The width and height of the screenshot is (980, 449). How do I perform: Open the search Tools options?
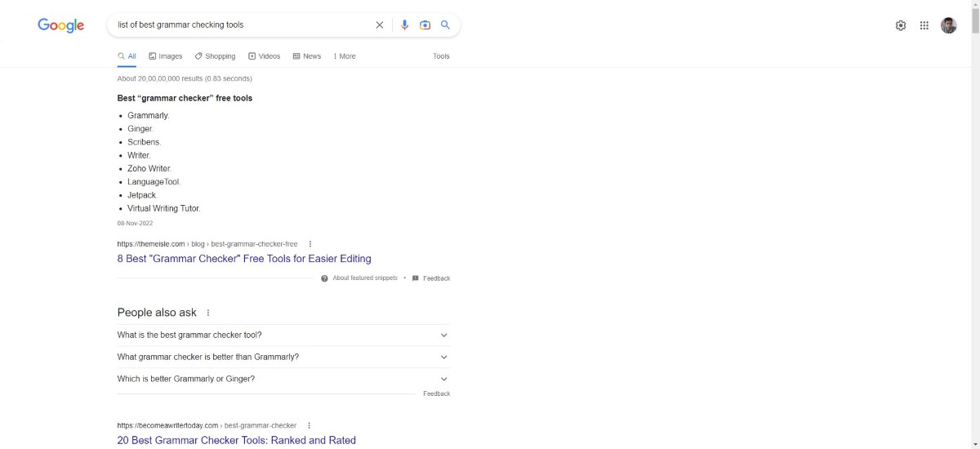pyautogui.click(x=441, y=56)
